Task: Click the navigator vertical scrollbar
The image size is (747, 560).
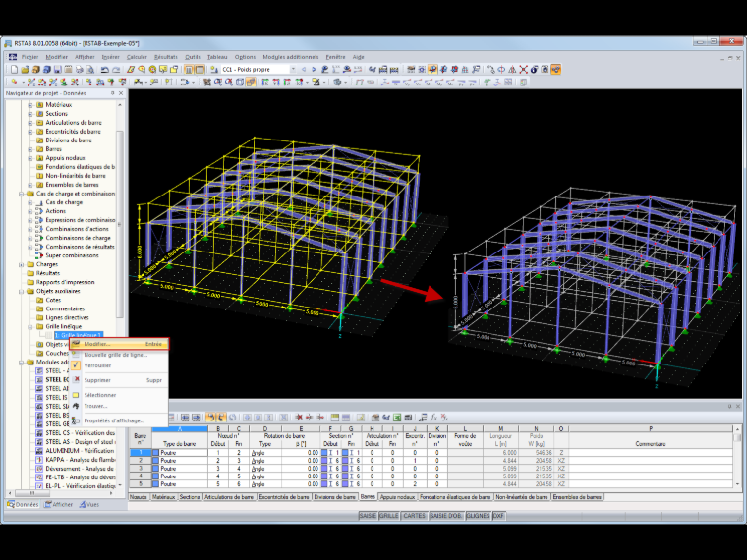Action: coord(120,224)
